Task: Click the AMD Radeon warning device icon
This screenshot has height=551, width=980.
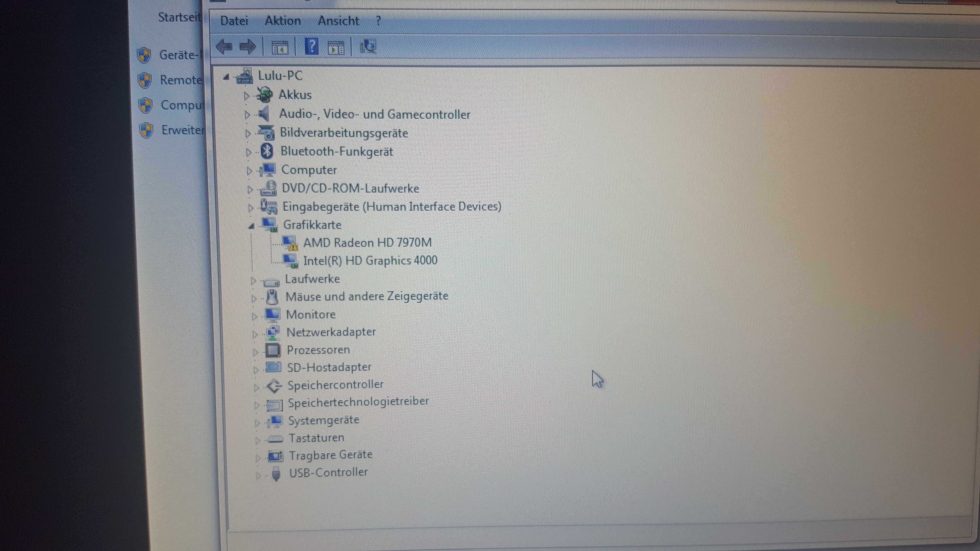Action: (x=291, y=243)
